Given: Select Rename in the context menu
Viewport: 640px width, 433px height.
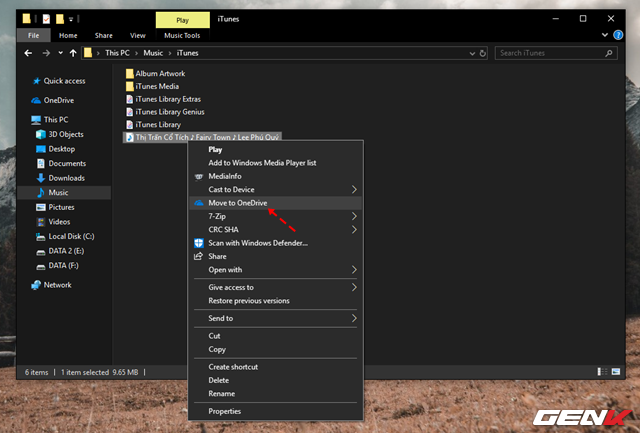Looking at the screenshot, I should (220, 393).
